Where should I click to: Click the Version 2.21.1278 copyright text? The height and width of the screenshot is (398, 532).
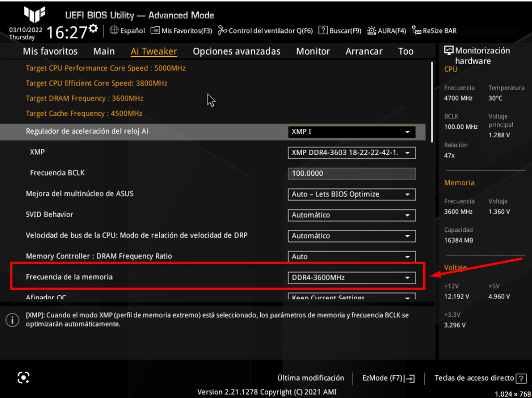(x=267, y=392)
